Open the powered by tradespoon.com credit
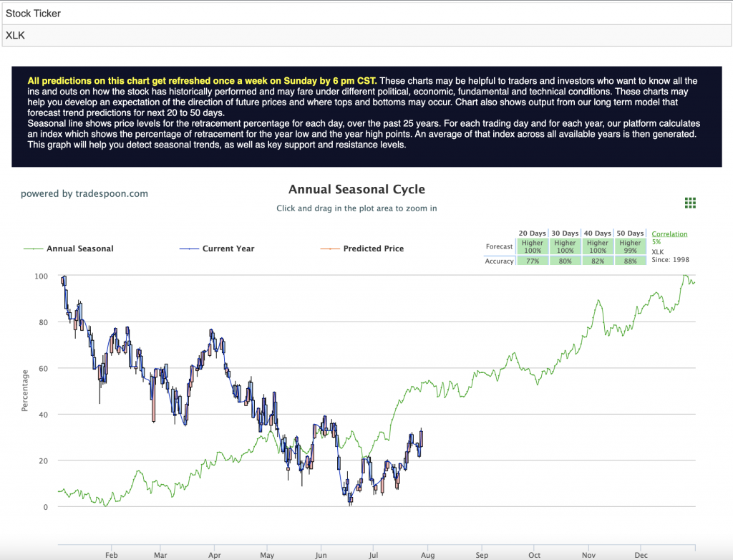This screenshot has height=560, width=733. (84, 193)
